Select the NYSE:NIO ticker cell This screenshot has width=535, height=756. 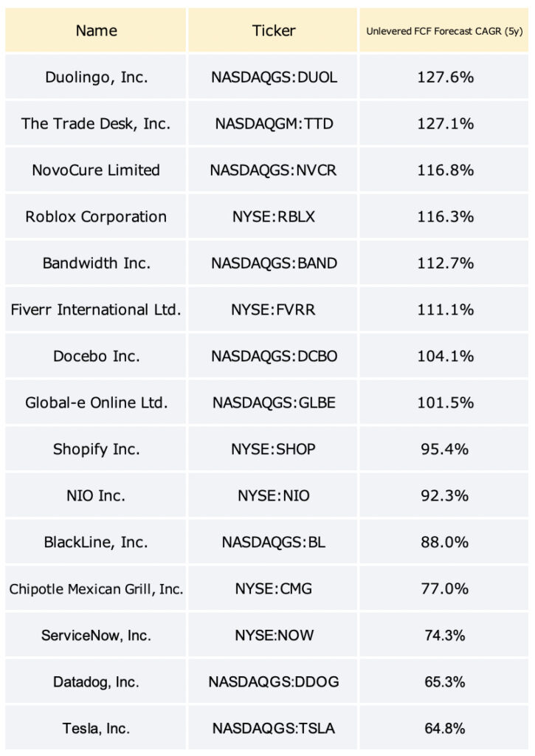click(273, 495)
